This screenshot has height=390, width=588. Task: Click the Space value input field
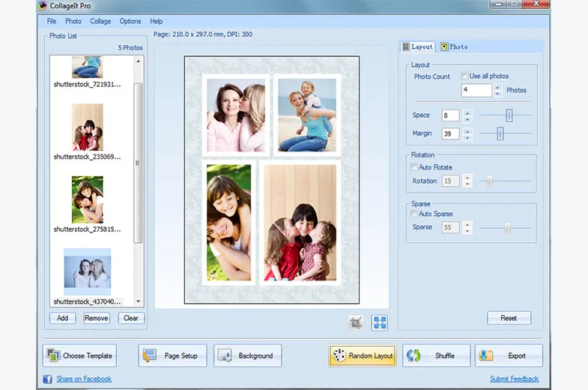point(450,115)
